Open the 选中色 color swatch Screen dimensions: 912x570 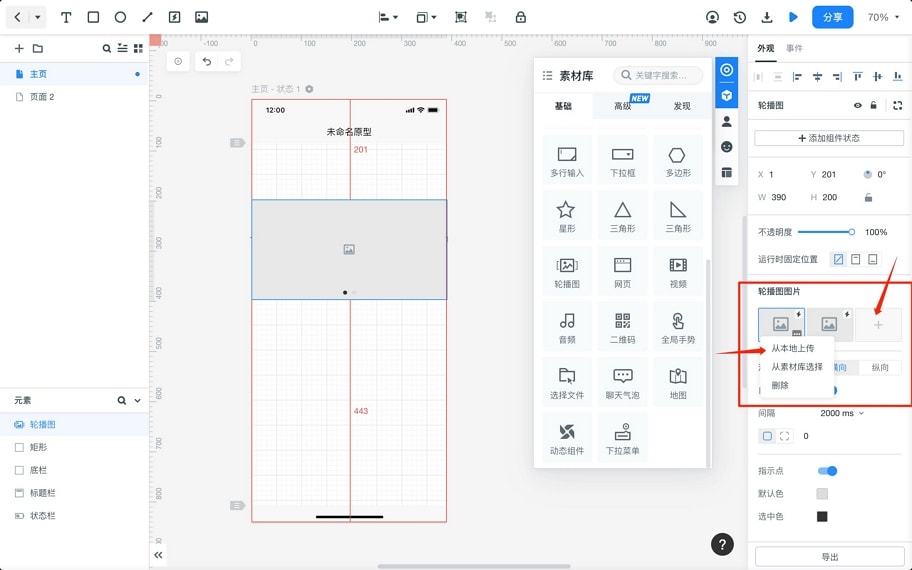822,516
